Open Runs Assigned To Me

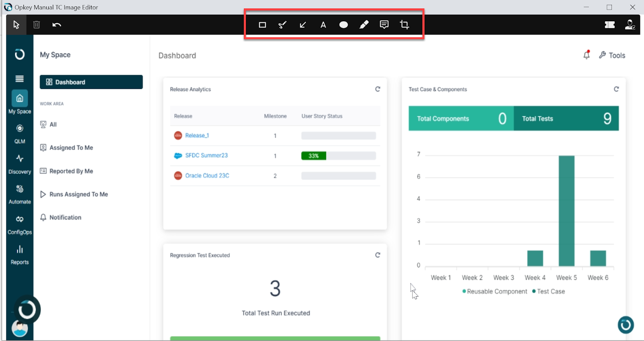[x=74, y=195]
